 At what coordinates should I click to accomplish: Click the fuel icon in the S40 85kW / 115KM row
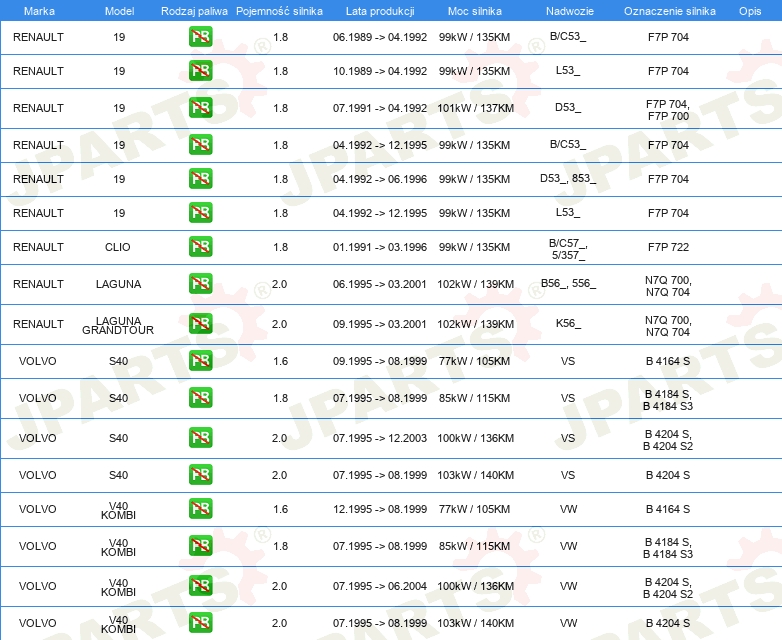coord(200,398)
